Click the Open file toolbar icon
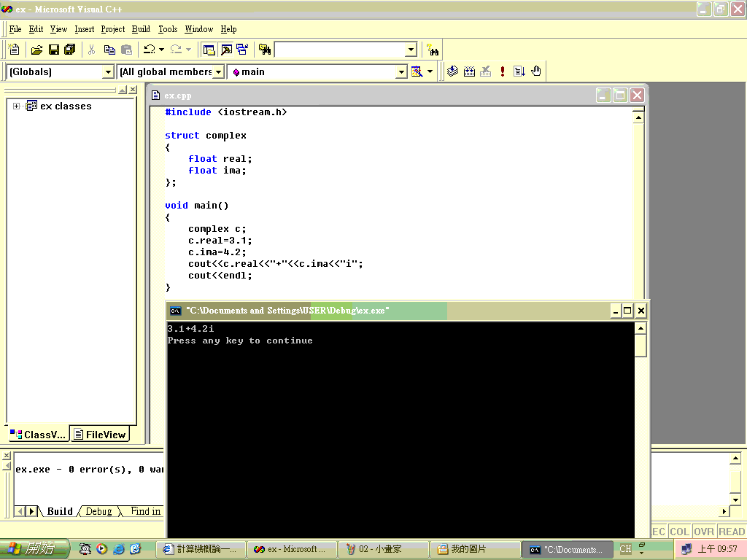Screen dimensions: 747x560 tap(36, 50)
